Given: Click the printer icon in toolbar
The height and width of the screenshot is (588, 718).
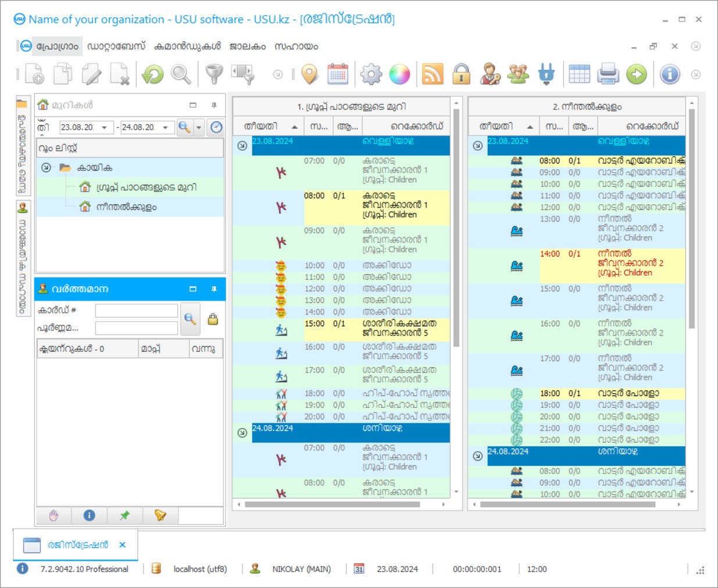Looking at the screenshot, I should tap(608, 74).
